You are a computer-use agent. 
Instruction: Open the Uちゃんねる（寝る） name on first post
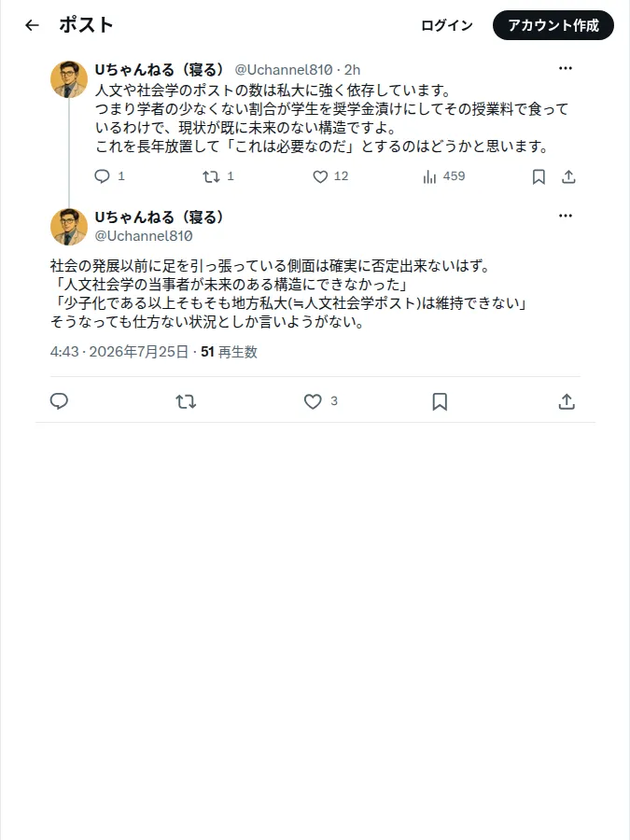pyautogui.click(x=159, y=70)
